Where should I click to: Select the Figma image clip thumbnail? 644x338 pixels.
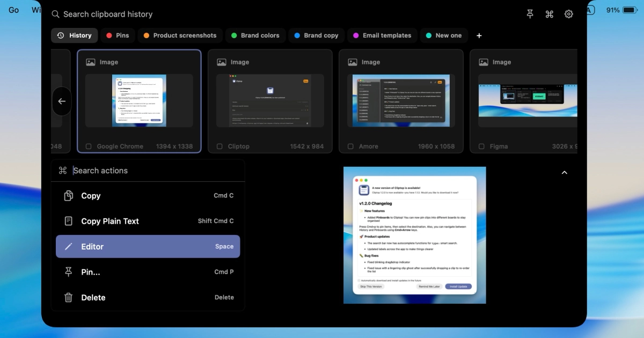(528, 101)
